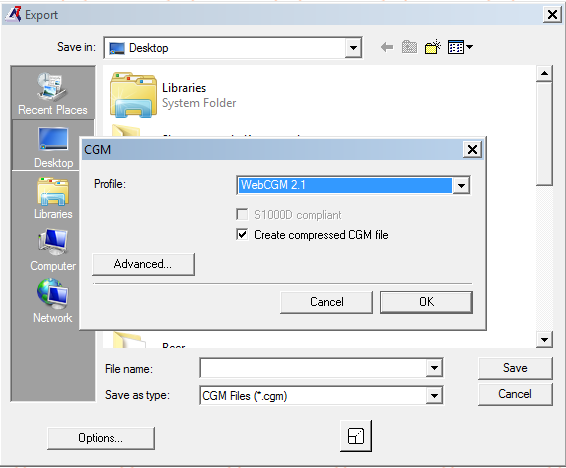Expand the File name dropdown arrow
566x468 pixels.
pos(434,368)
